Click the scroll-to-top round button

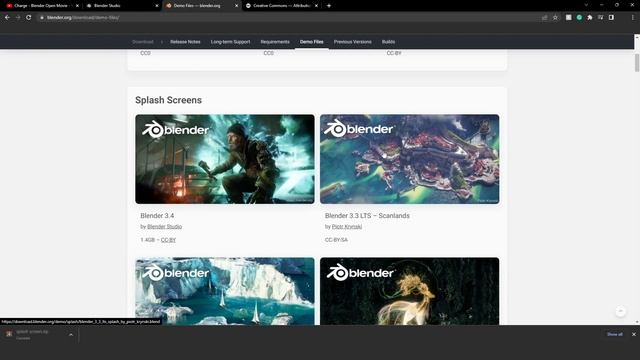(x=620, y=311)
